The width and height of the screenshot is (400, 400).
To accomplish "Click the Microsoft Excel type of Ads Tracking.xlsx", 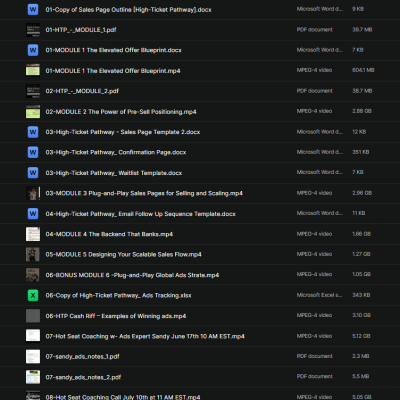I will coord(319,295).
